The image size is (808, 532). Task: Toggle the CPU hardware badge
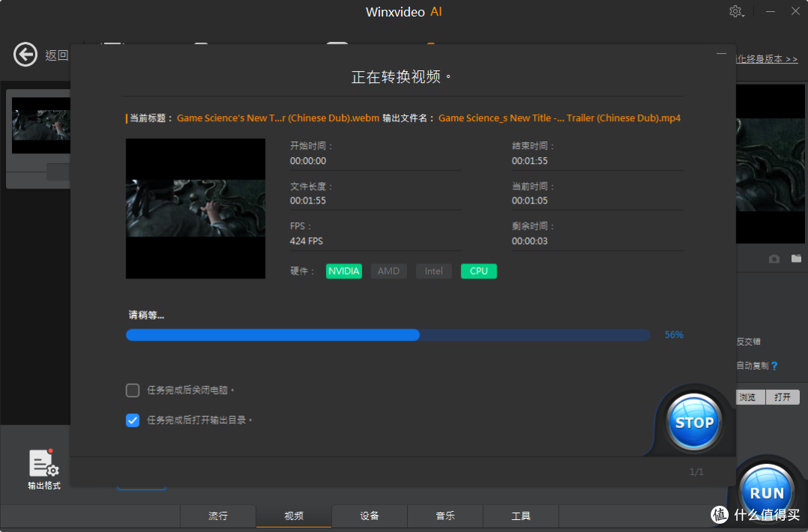pos(479,271)
